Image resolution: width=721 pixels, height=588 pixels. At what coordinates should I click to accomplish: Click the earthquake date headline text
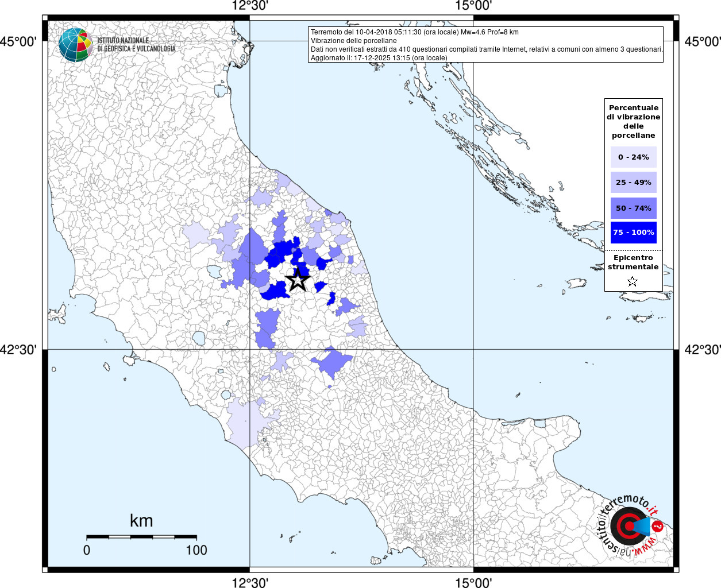tap(415, 32)
